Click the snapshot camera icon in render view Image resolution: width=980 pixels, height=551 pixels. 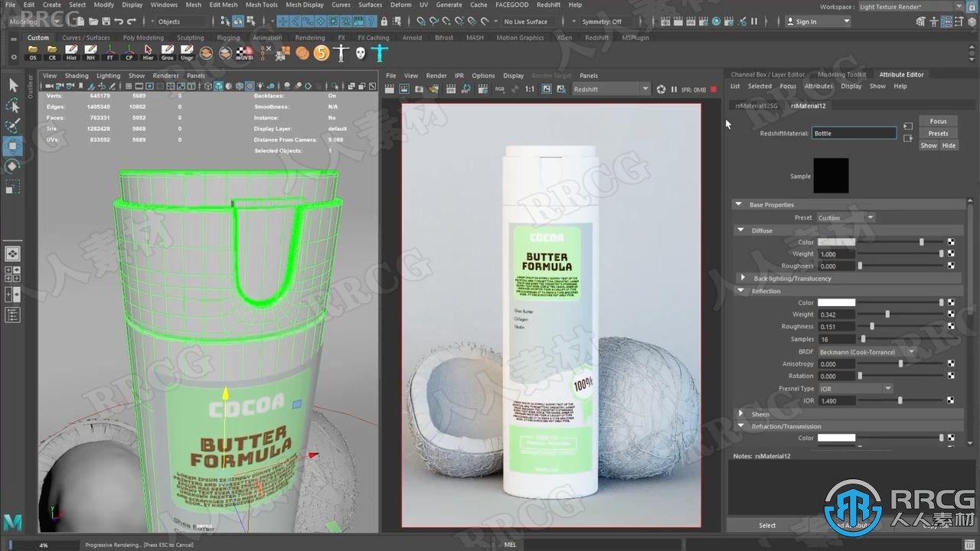pos(420,90)
